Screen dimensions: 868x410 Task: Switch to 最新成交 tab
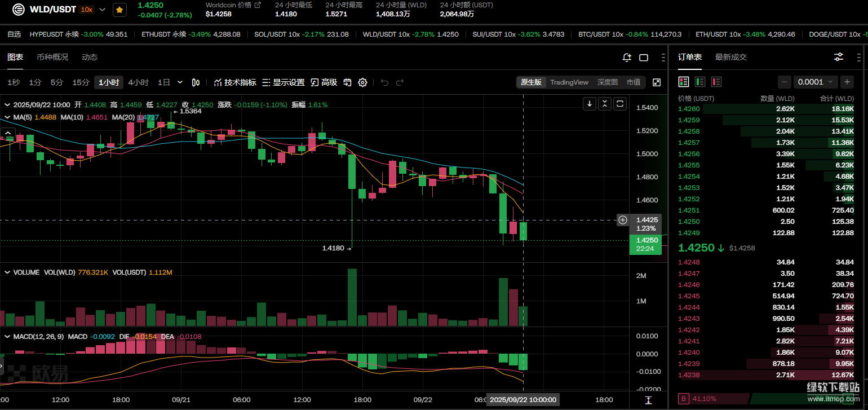coord(730,57)
